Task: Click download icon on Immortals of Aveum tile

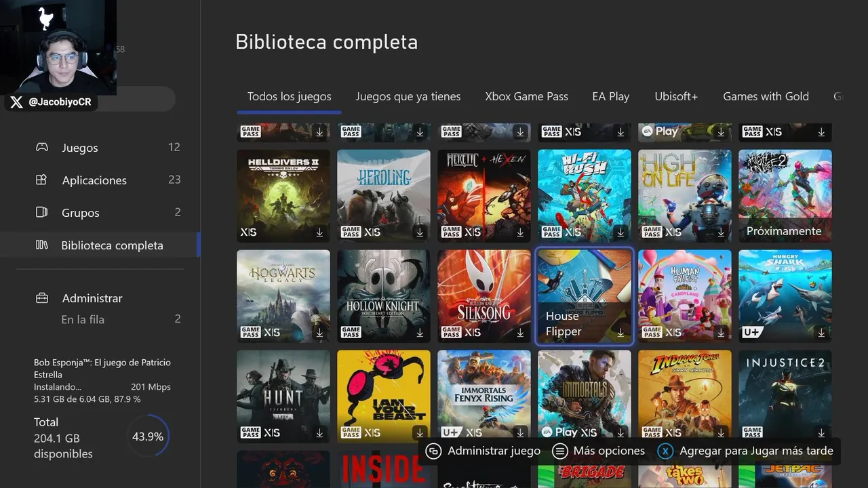Action: point(620,433)
